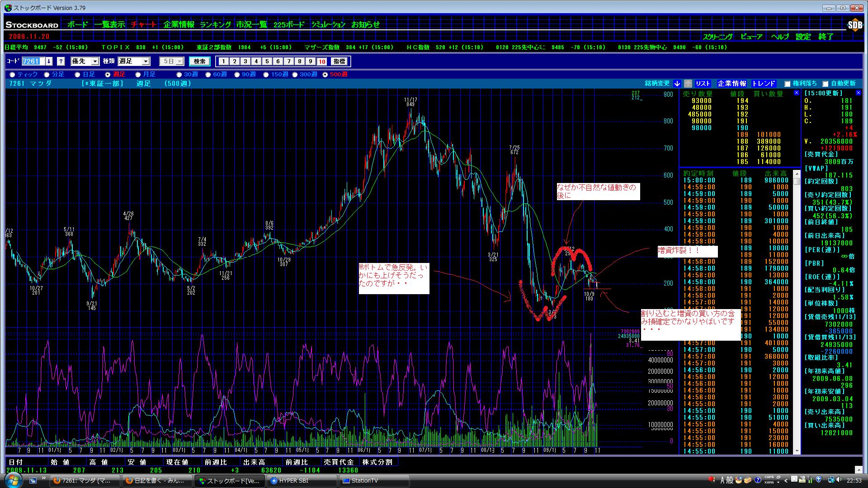Click the code down-arrow button beside 7261

(49, 61)
